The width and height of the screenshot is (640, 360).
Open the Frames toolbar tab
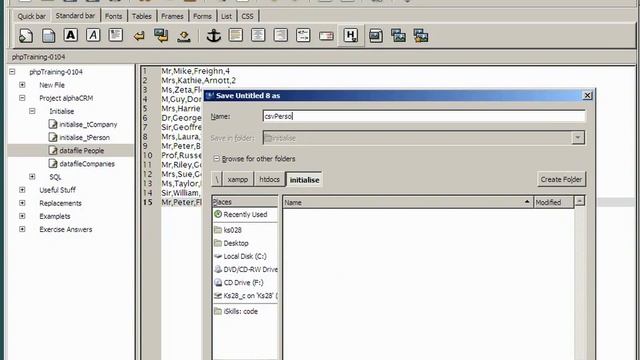[172, 16]
